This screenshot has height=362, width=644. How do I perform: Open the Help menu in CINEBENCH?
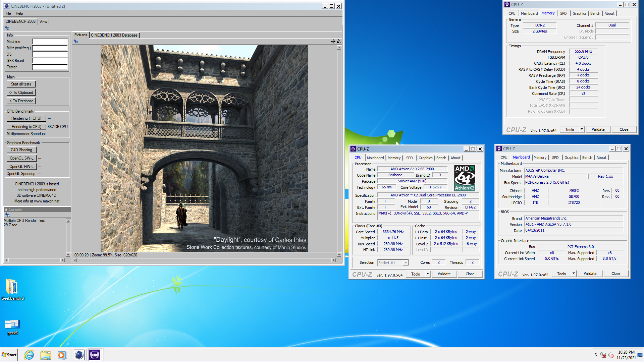click(19, 13)
